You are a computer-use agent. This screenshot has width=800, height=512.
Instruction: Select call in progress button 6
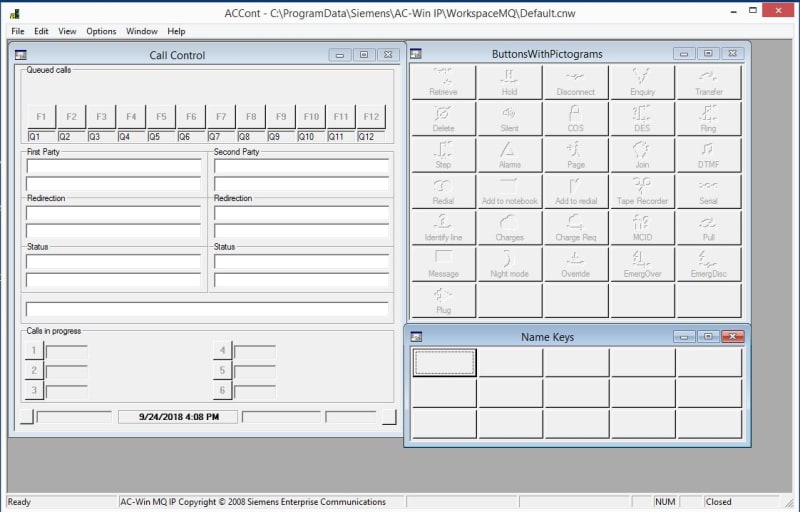point(222,390)
